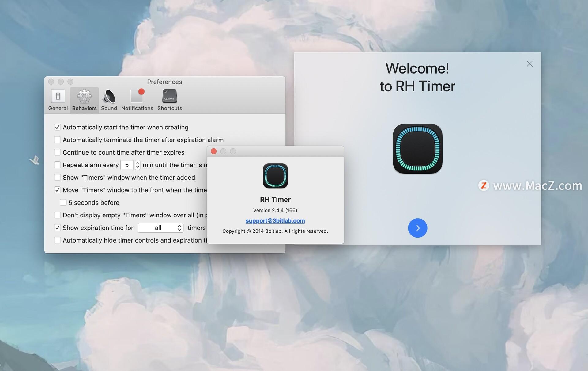Disable automatically start the timer when creating
This screenshot has width=588, height=371.
click(x=57, y=127)
